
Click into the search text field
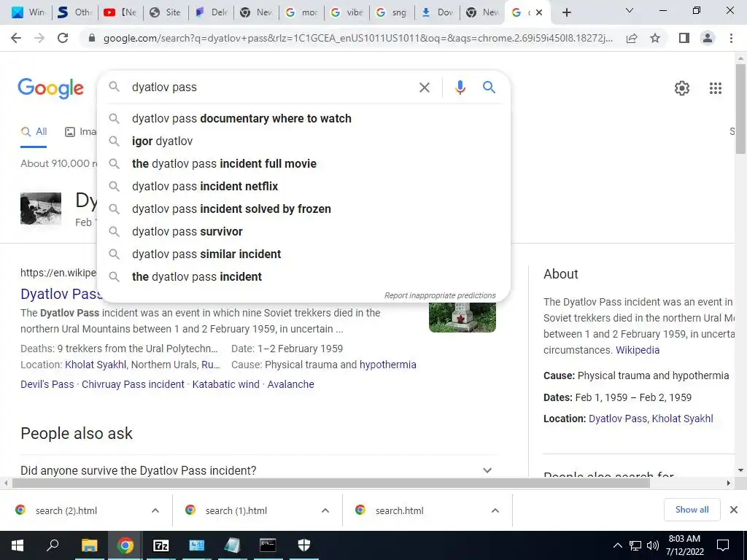(x=271, y=87)
